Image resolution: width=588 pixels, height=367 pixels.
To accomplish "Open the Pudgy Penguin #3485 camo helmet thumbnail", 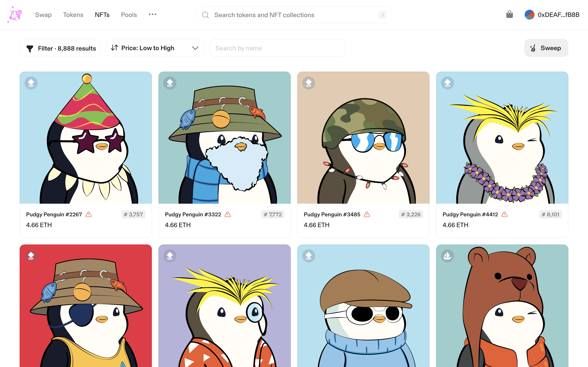I will click(363, 138).
